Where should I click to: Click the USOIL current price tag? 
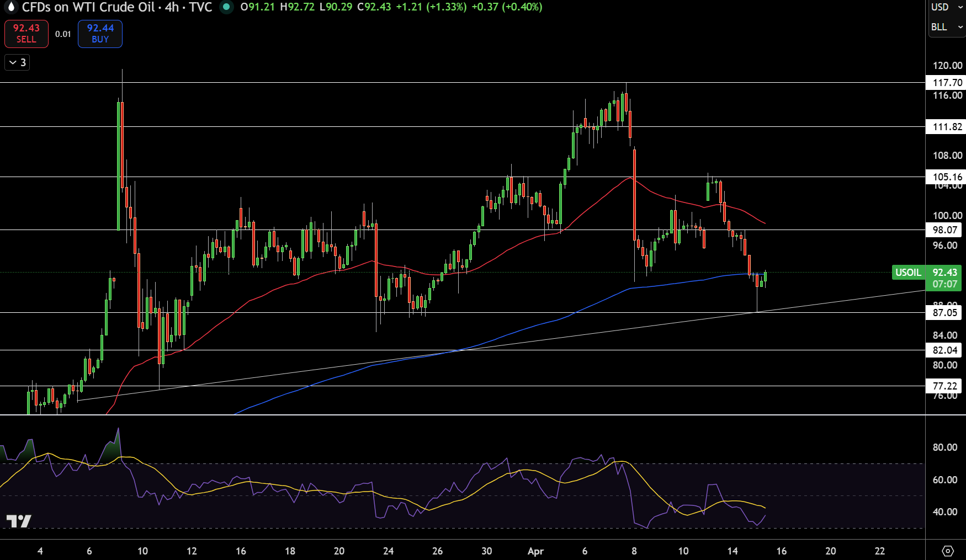coord(908,273)
